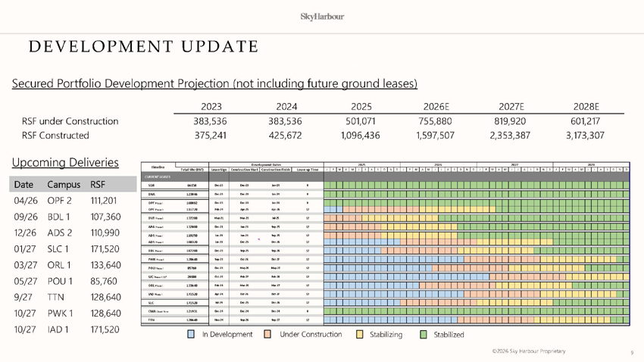The width and height of the screenshot is (644, 362).
Task: Click the Sky Harbour Proprietary copyright footer
Action: click(x=528, y=351)
